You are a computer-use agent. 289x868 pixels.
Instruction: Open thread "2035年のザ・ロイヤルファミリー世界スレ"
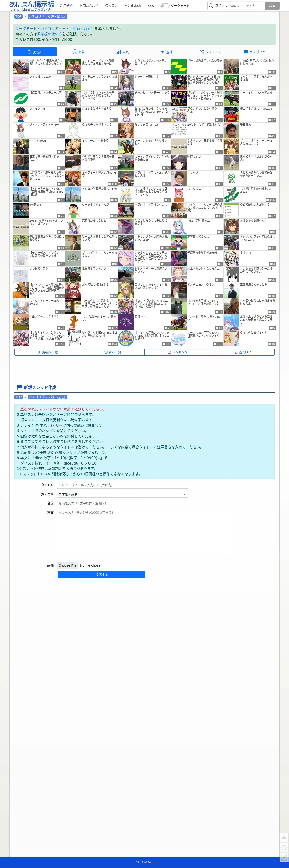(47, 222)
